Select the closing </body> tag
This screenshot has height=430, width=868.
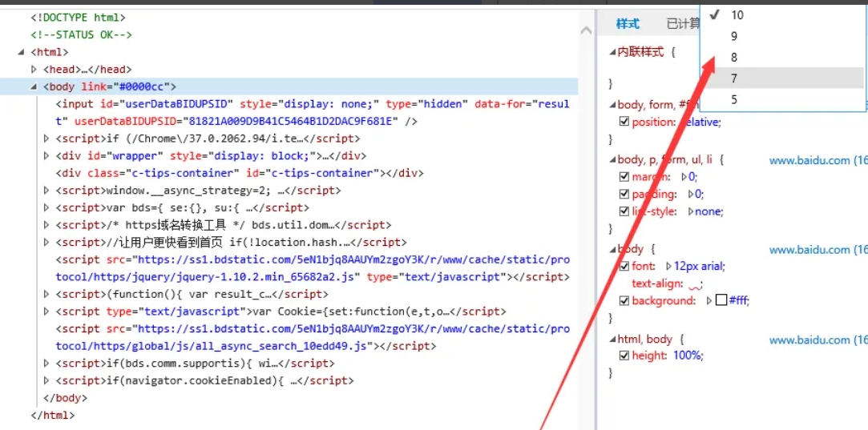pyautogui.click(x=65, y=398)
